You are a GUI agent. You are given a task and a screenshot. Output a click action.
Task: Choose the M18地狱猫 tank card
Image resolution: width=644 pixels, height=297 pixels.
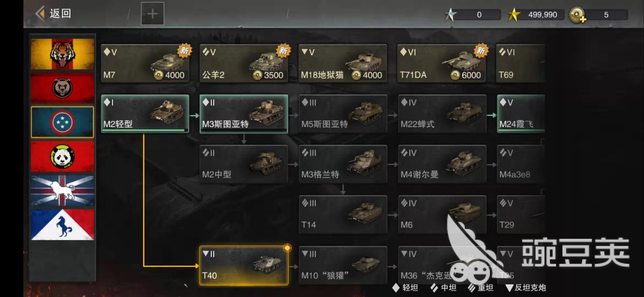343,63
